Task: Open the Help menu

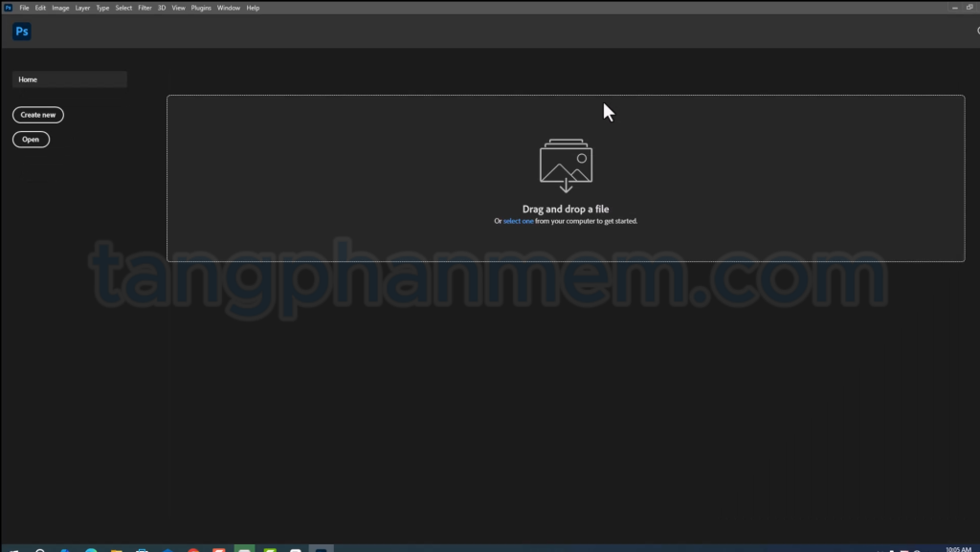Action: [x=253, y=8]
